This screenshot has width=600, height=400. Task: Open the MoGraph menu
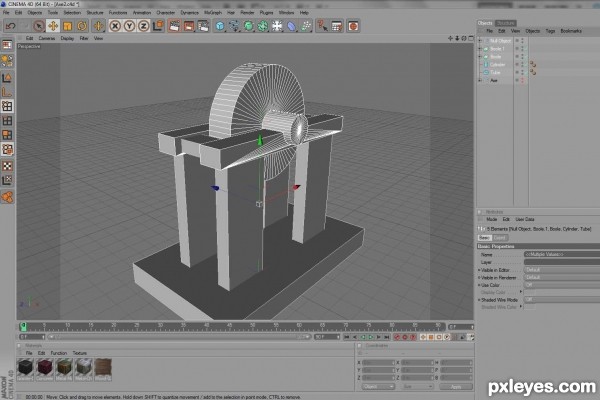[213, 13]
